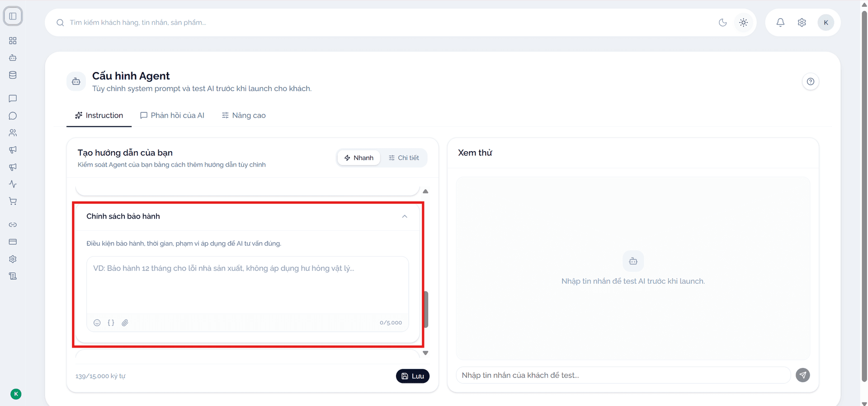The image size is (868, 406).
Task: Focus the warranty policy text area
Action: pos(248,286)
